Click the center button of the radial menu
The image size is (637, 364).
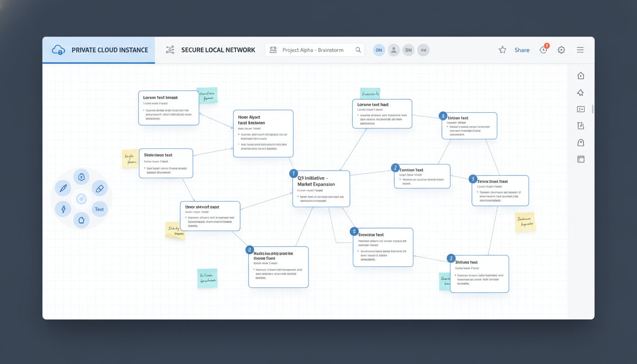[82, 199]
